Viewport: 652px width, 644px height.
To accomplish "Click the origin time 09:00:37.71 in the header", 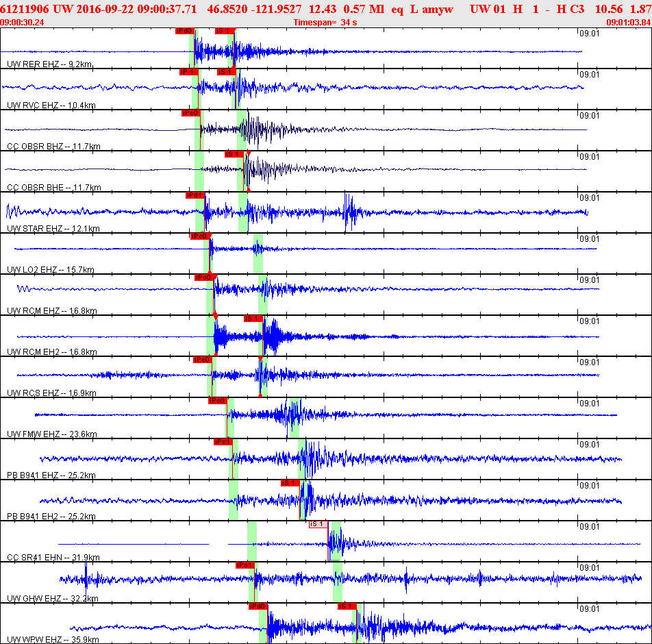I will 166,9.
